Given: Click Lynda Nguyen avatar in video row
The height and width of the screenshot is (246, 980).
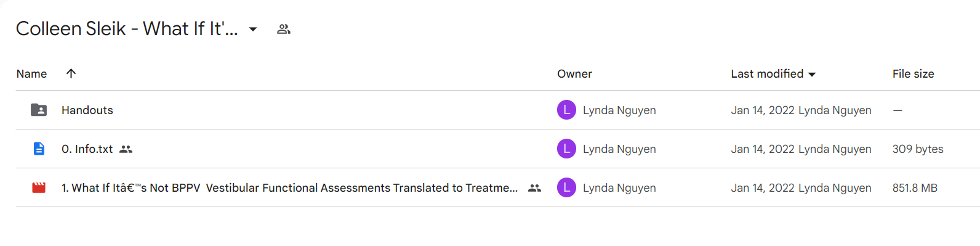Looking at the screenshot, I should pyautogui.click(x=566, y=187).
